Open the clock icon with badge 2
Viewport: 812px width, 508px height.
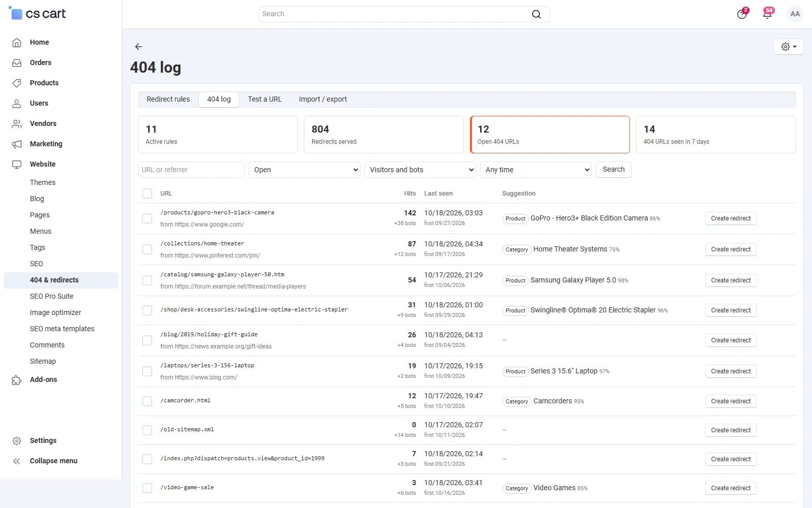pyautogui.click(x=742, y=14)
